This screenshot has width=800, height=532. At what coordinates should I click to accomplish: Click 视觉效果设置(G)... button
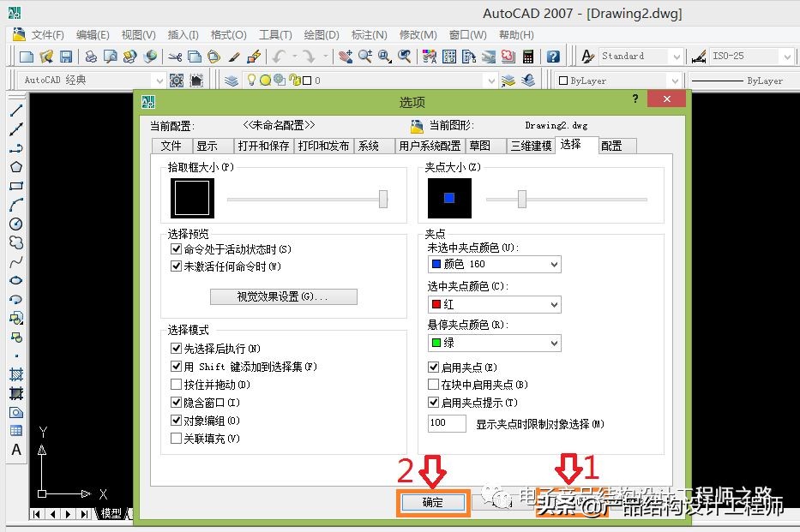click(284, 296)
